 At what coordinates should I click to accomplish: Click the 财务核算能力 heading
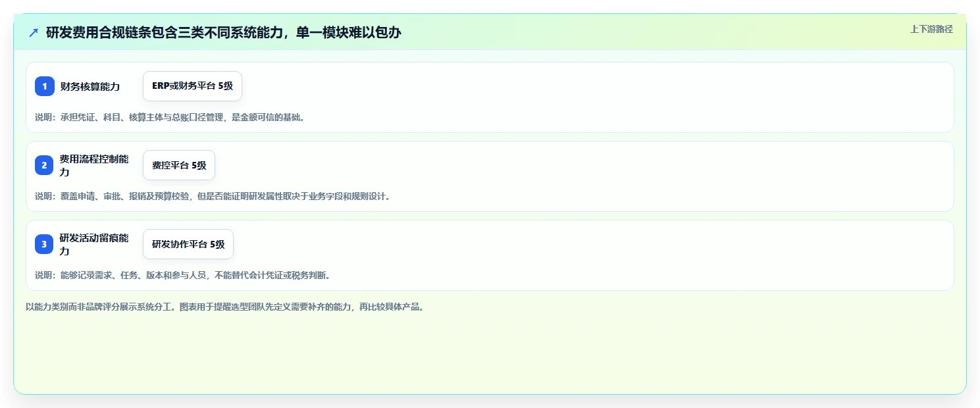tap(90, 86)
